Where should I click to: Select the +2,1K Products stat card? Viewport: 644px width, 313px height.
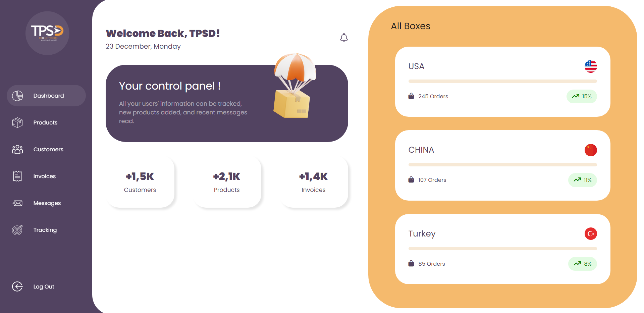pos(227,182)
